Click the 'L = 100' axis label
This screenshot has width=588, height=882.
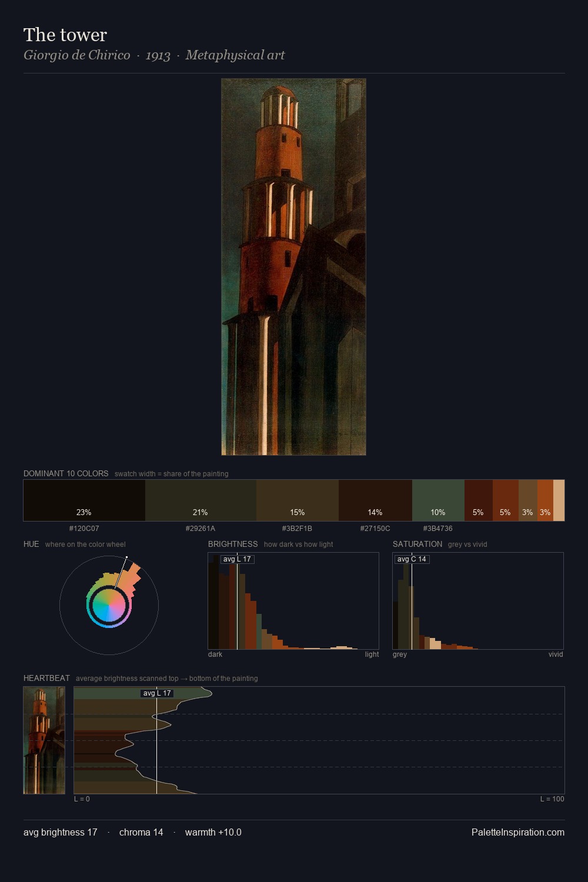pos(552,799)
